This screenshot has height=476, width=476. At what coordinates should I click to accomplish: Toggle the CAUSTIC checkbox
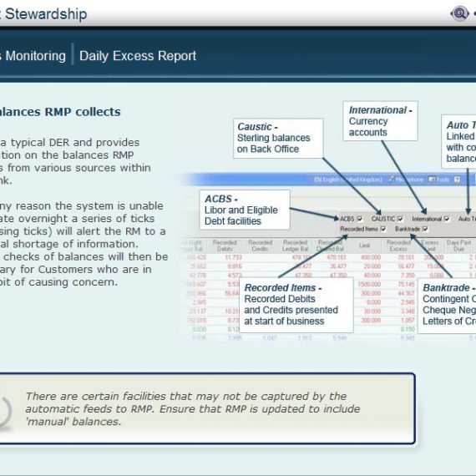400,219
